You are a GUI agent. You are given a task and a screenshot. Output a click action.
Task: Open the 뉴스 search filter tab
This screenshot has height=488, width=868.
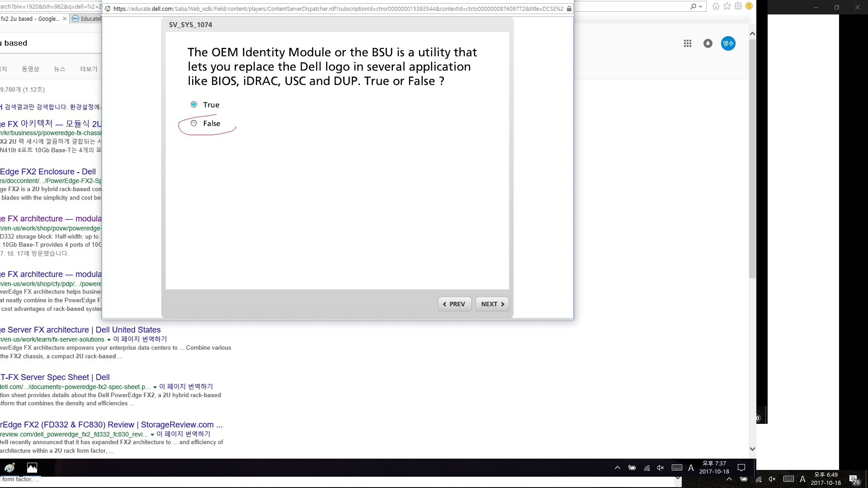tap(60, 69)
